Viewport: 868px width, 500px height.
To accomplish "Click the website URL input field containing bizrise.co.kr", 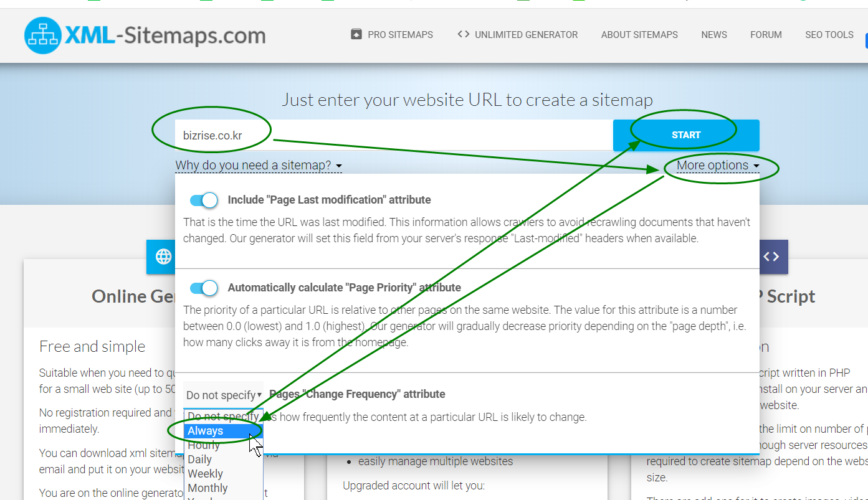I will tap(394, 135).
